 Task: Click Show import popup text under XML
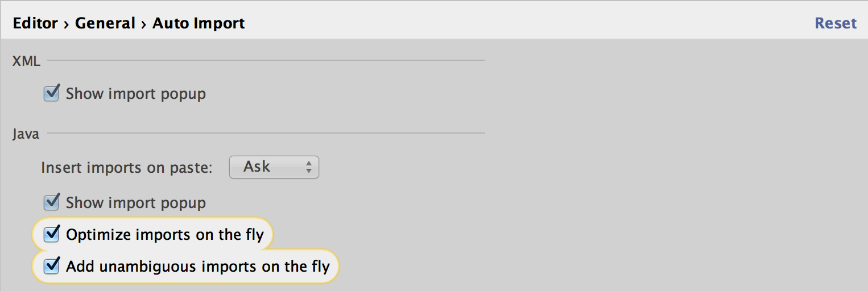pos(136,94)
